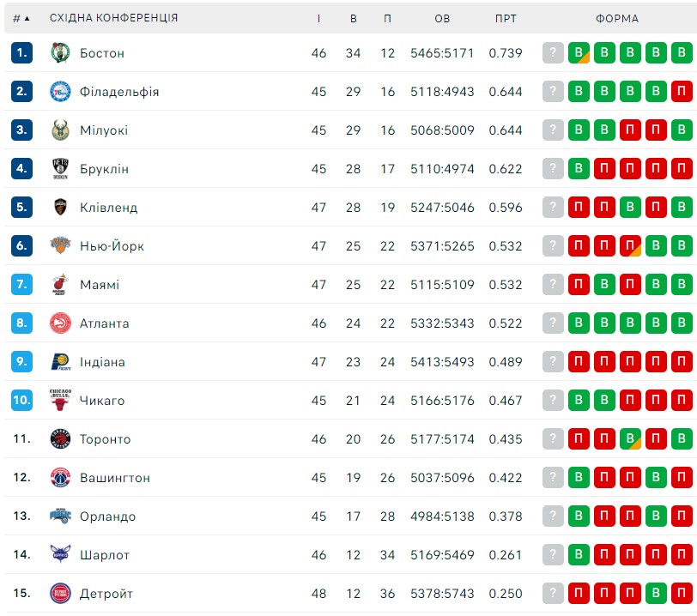Click the Brooklyn Nets logo
This screenshot has width=697, height=616.
coord(60,169)
